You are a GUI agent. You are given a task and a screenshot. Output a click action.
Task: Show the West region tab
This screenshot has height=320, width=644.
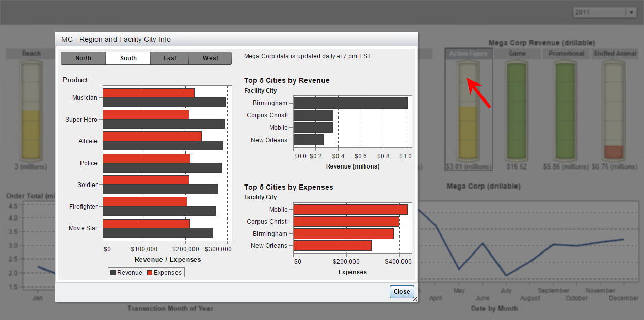click(x=210, y=58)
